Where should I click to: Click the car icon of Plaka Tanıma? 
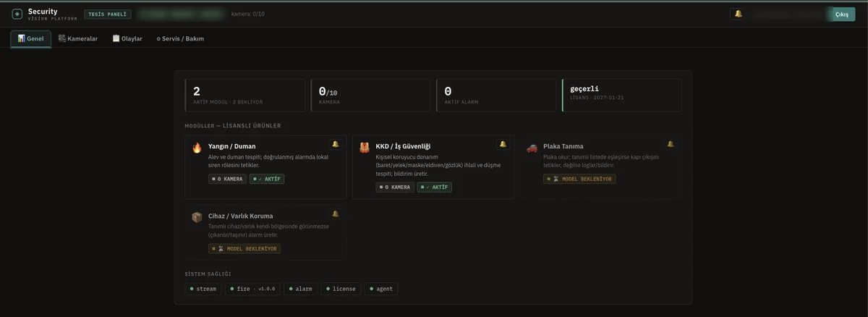pos(532,148)
